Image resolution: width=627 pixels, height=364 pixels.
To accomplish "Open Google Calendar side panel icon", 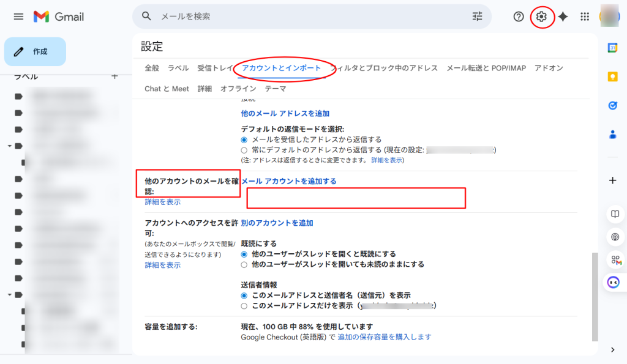I will point(612,48).
